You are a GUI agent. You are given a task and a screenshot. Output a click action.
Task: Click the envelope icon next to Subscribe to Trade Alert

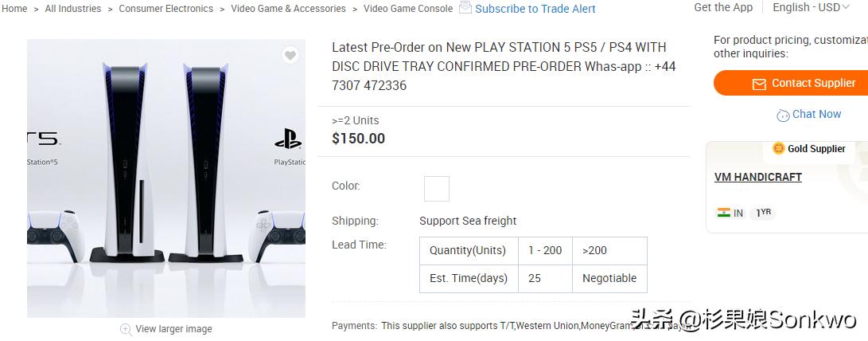pyautogui.click(x=465, y=8)
